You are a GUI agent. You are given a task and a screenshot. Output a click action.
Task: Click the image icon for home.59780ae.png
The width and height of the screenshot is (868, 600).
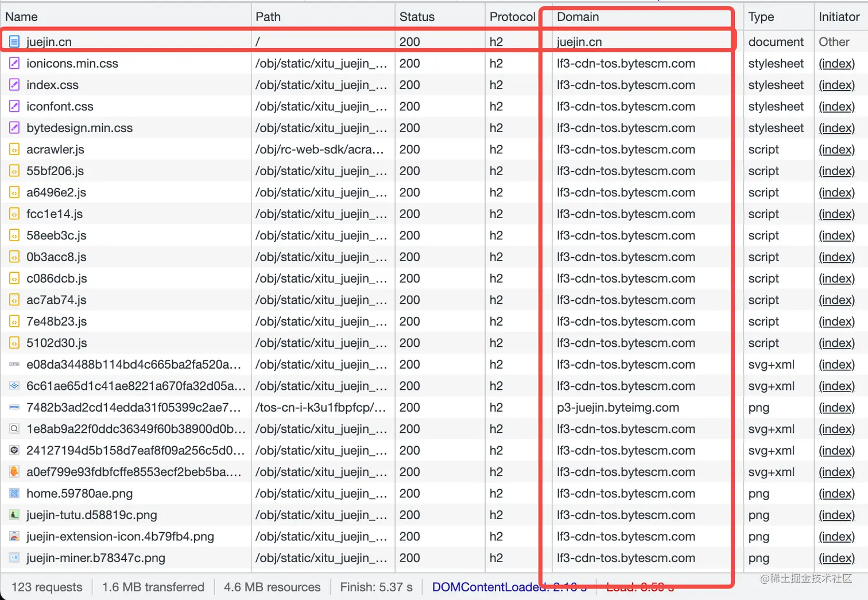tap(14, 493)
